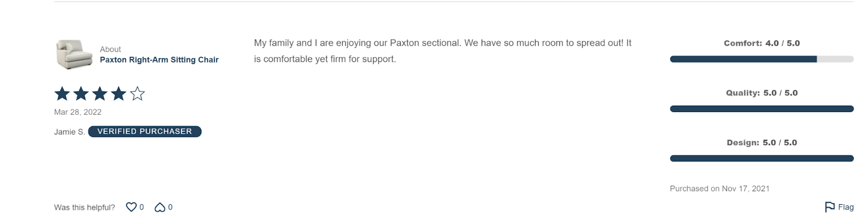
Task: Click the upside-down heart unhelpful icon
Action: 160,207
